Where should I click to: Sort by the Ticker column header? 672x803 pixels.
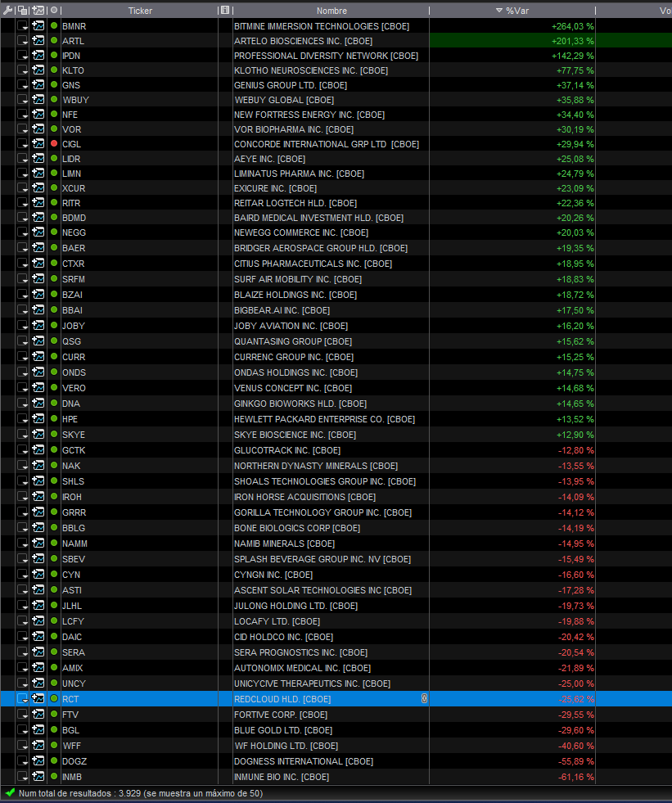pos(140,11)
